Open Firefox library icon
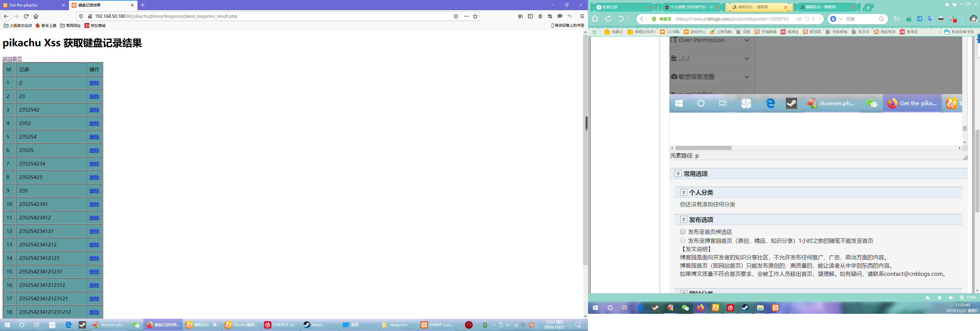Screen dimensions: 980x331 [x=520, y=16]
